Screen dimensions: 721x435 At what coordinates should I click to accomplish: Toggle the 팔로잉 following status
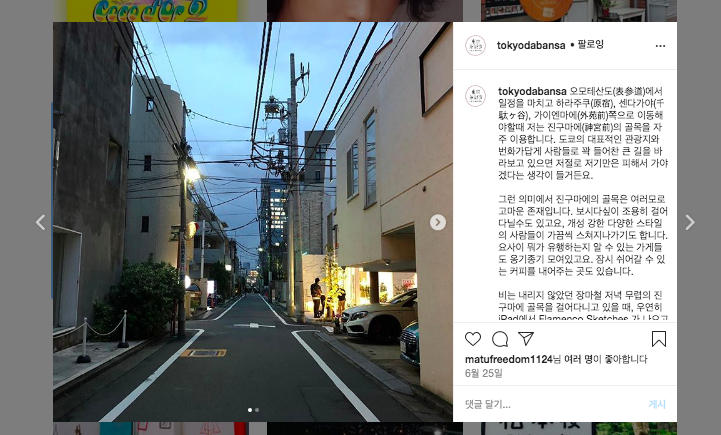590,45
